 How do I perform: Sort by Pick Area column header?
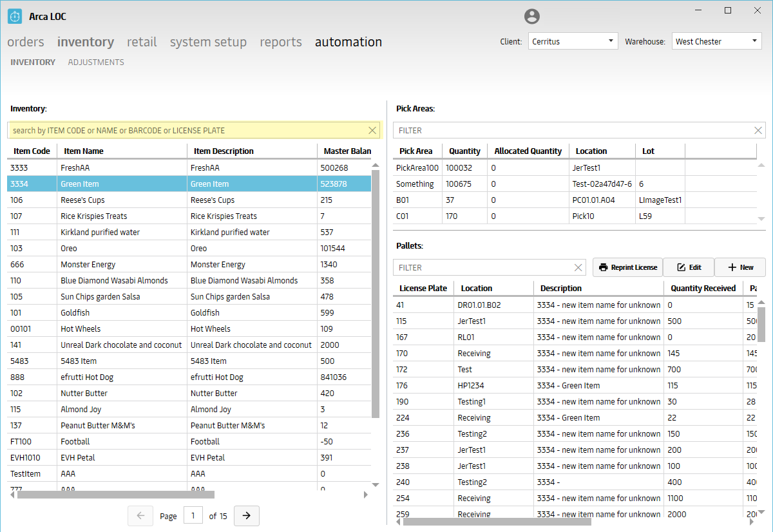click(x=418, y=151)
